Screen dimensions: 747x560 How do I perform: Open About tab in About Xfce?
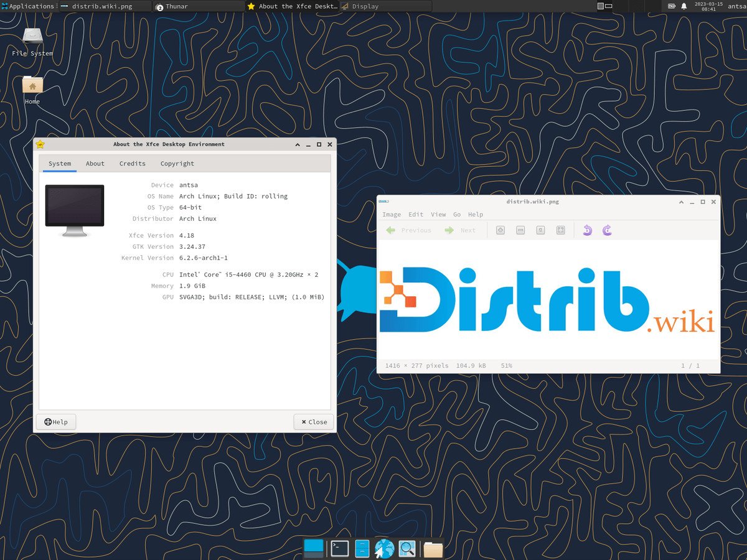[95, 164]
